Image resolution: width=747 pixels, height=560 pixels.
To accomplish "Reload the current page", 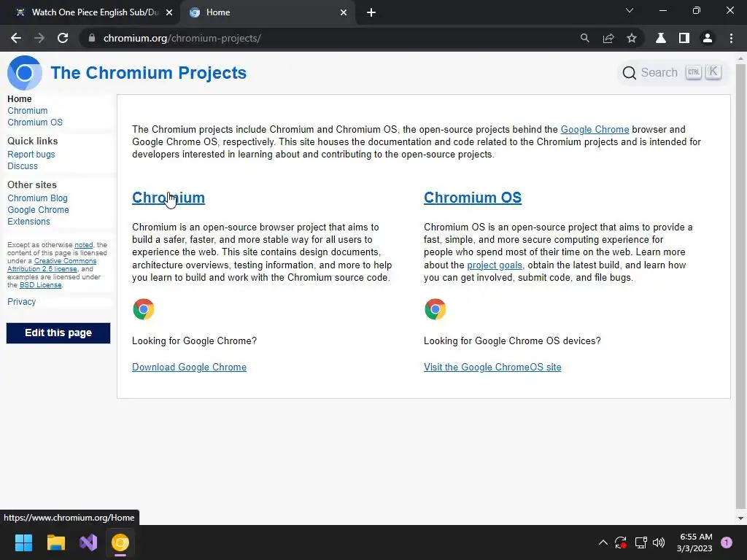I will click(x=63, y=38).
